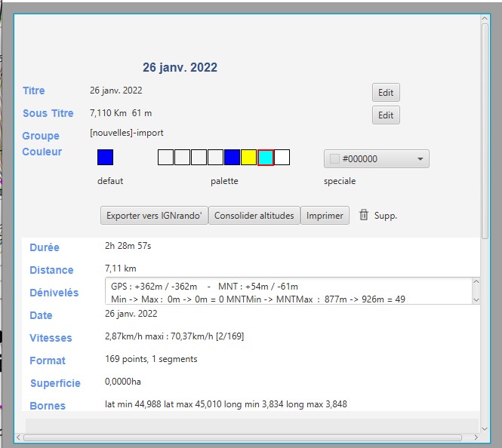Select the default blue color swatch

(x=106, y=158)
